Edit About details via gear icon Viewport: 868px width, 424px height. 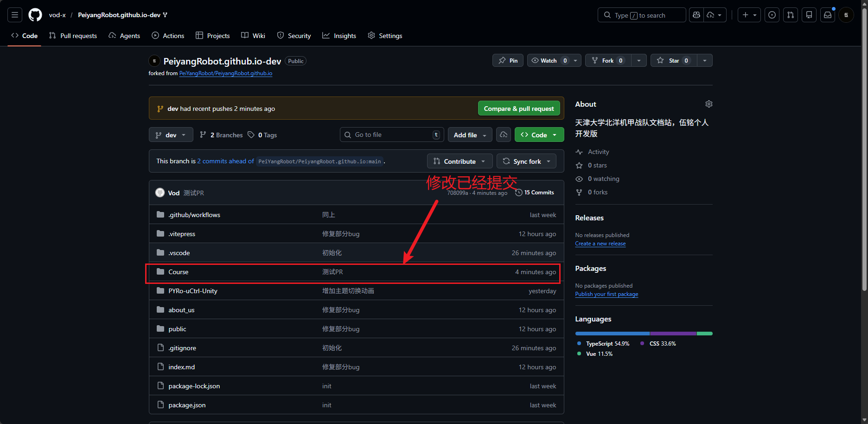pos(708,104)
